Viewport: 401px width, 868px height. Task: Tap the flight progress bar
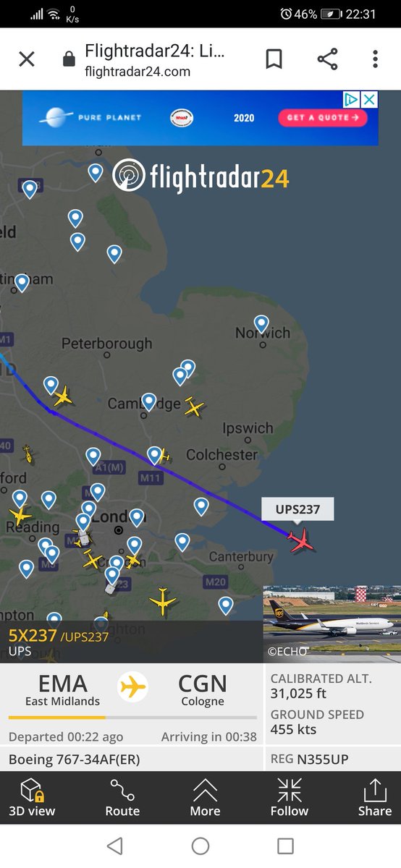tap(132, 718)
